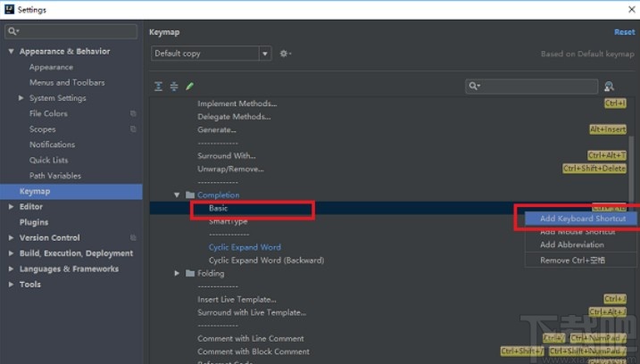640x364 pixels.
Task: Choose Add Keyboard Shortcut from context menu
Action: point(580,219)
